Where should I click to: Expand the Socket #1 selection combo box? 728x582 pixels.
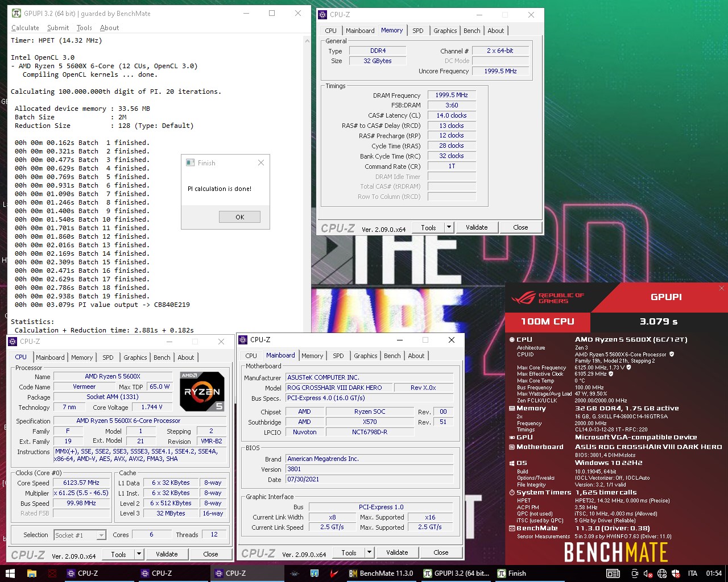pos(101,535)
